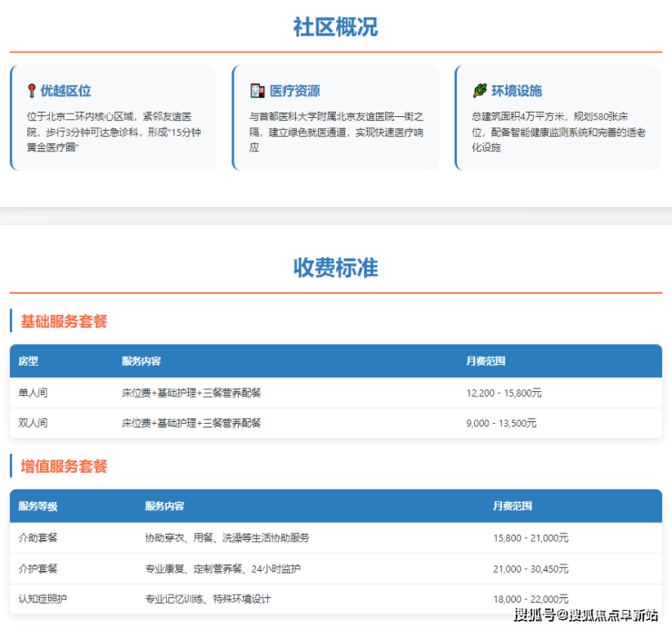Select the 收费标准 section heading
The image size is (672, 629).
click(335, 268)
